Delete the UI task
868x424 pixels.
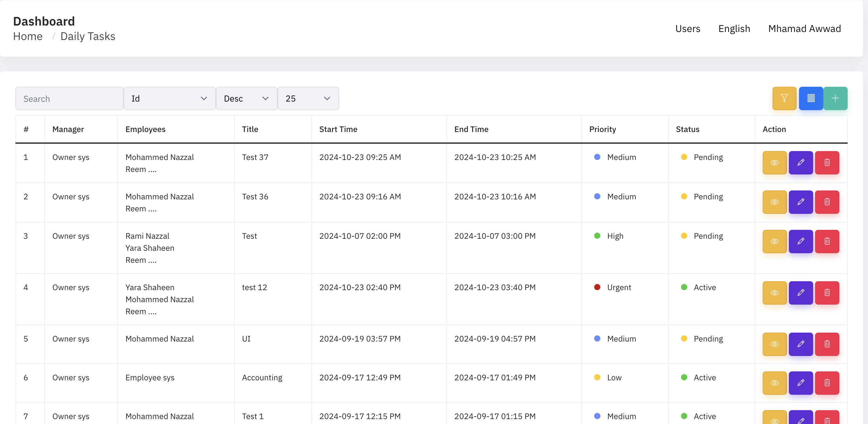click(x=827, y=344)
